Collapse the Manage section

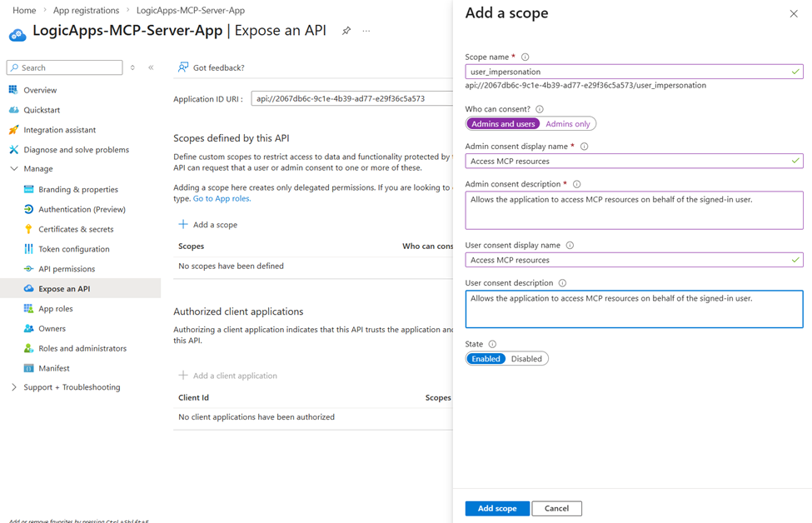[14, 169]
